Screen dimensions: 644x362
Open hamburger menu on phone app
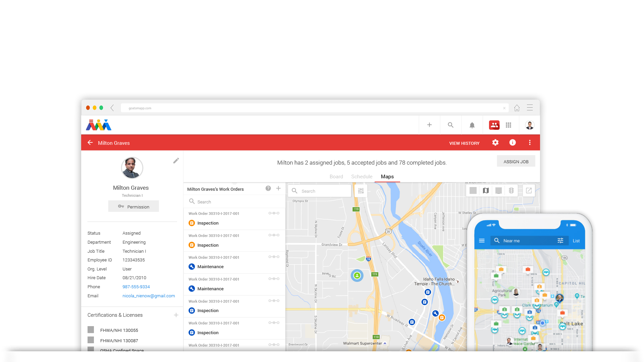482,241
